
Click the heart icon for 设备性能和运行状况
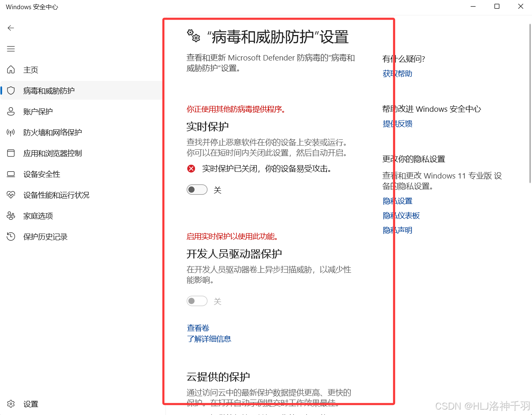click(11, 195)
